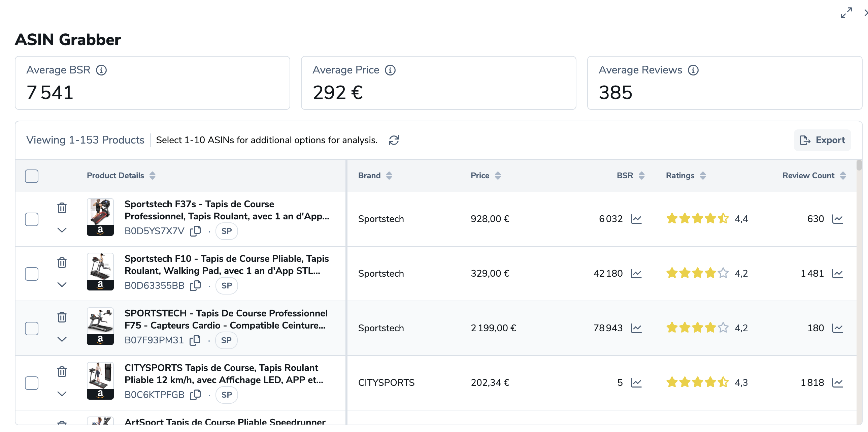Image resolution: width=868 pixels, height=432 pixels.
Task: Expand the SPORTSTECH F75 row details chevron
Action: 62,339
